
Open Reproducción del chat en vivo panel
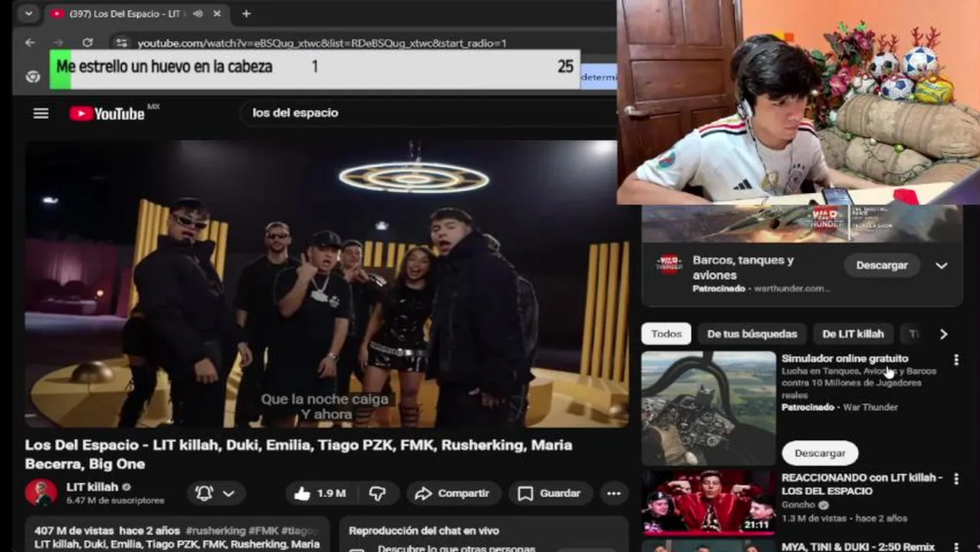(x=423, y=531)
